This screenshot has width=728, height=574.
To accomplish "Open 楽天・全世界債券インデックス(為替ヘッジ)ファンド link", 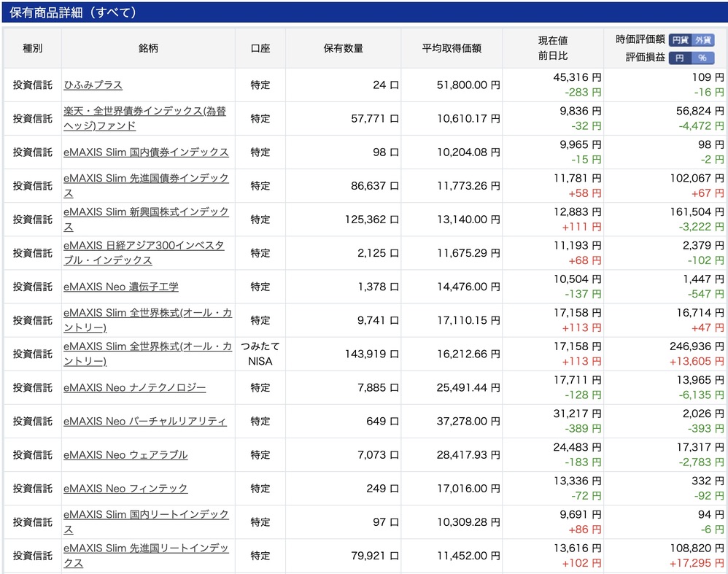I will [x=145, y=118].
